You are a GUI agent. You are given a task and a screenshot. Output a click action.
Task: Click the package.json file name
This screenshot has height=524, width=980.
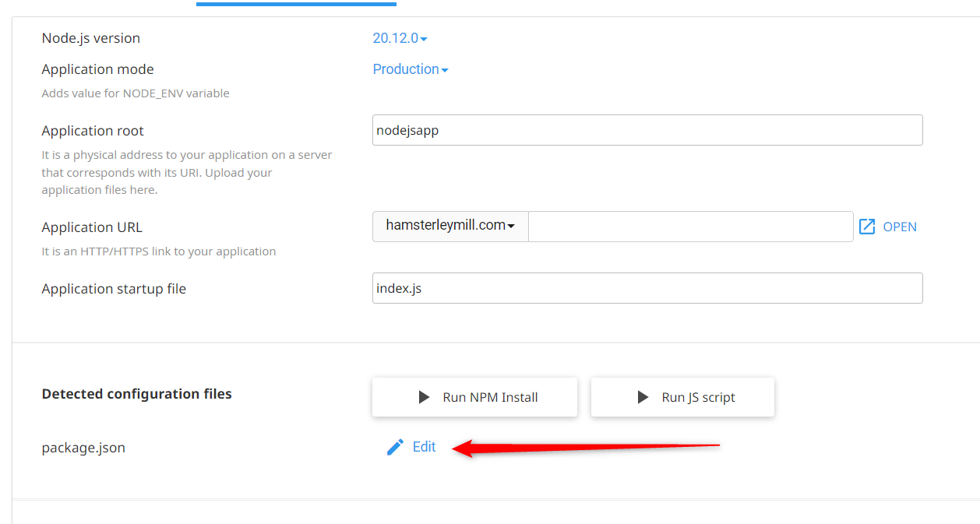83,448
